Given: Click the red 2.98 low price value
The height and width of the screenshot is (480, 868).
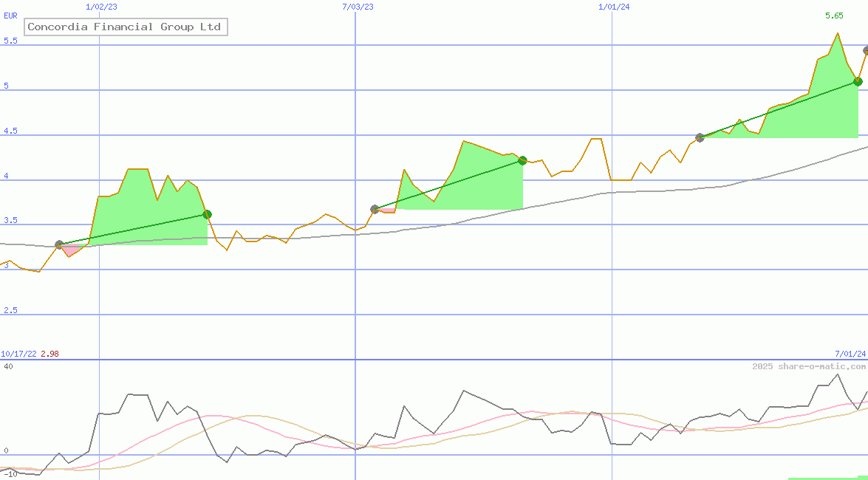Looking at the screenshot, I should coord(49,354).
